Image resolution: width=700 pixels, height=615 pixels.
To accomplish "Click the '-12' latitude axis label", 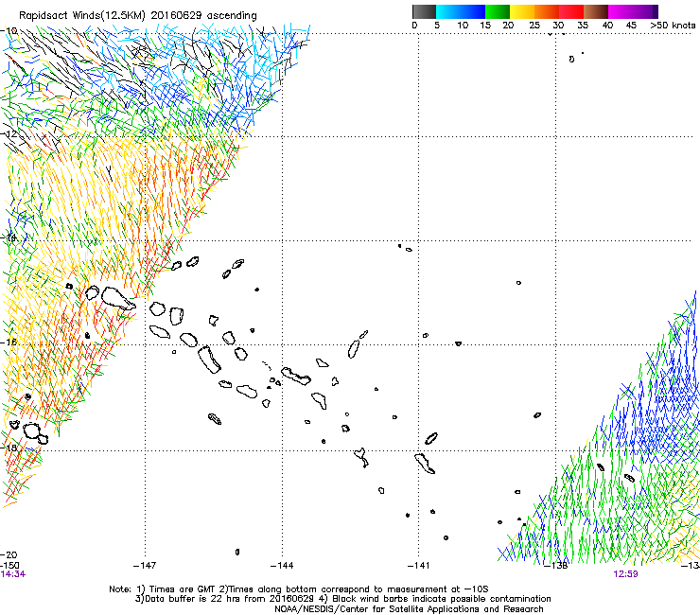I will pyautogui.click(x=9, y=134).
